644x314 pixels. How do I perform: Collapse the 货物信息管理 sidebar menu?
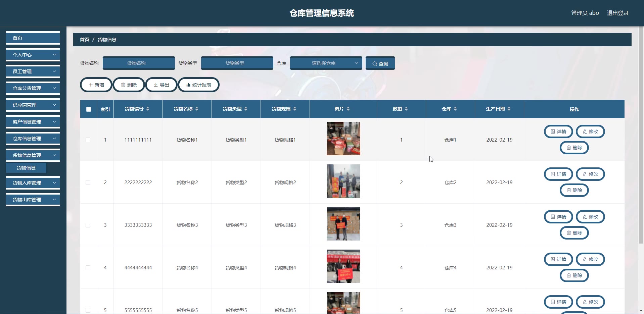pos(33,155)
